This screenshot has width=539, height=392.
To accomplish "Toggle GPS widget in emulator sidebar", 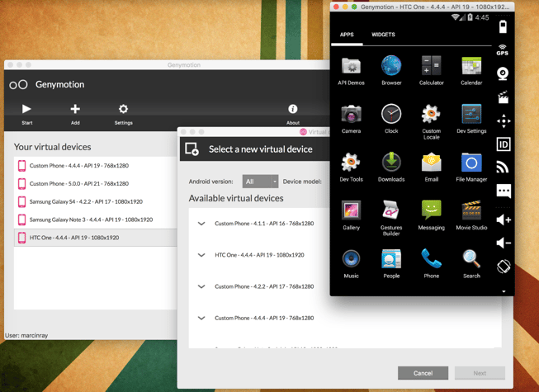I will (x=503, y=50).
